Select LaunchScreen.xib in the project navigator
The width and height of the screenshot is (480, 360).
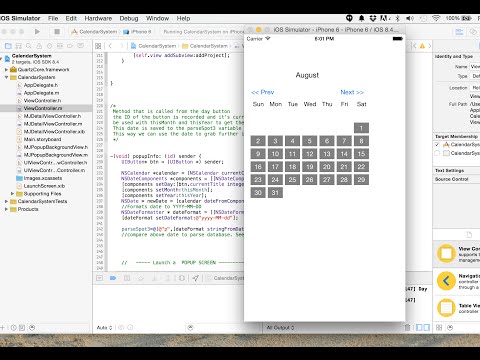44,186
